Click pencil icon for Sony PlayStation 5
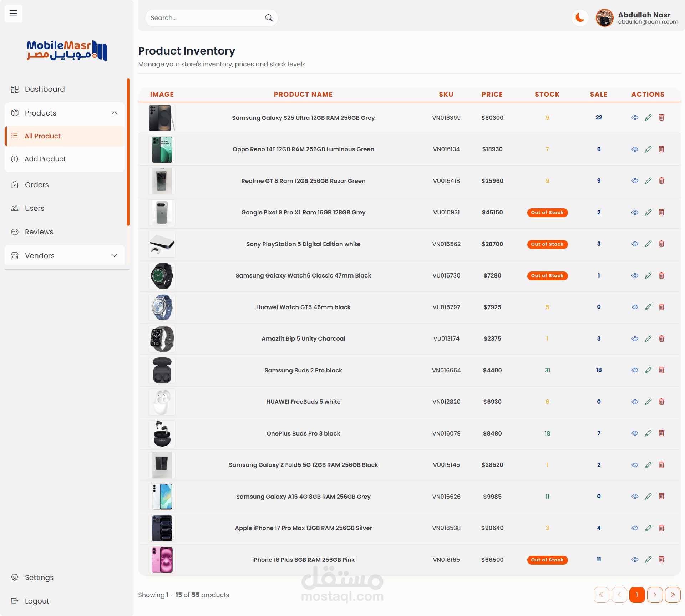The image size is (685, 616). (648, 244)
